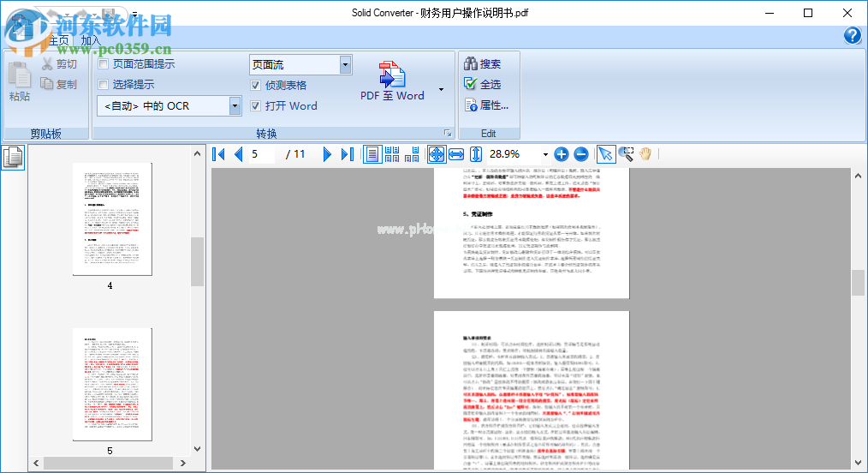Click the Paste (粘贴) icon

20,75
